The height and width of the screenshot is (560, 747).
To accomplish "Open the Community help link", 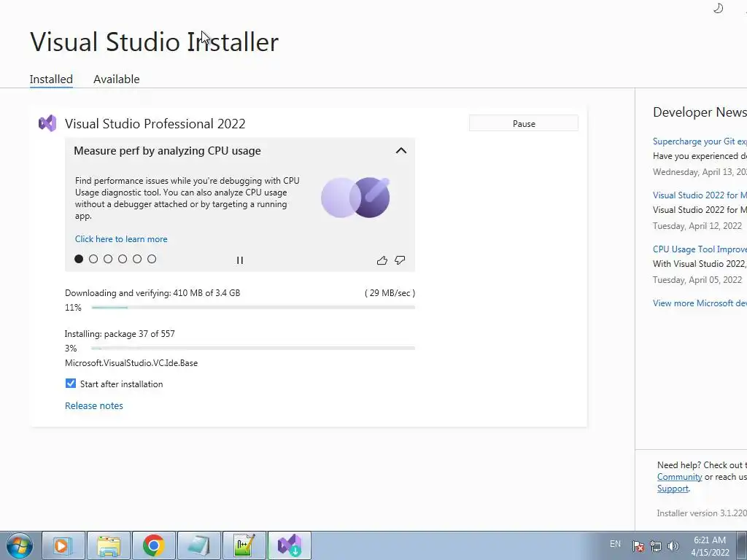I will pyautogui.click(x=679, y=477).
